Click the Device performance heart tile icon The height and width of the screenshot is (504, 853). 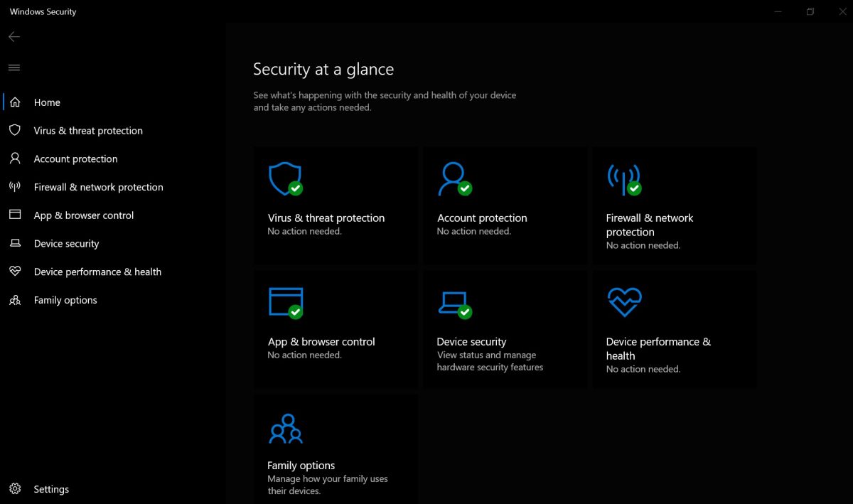(x=624, y=302)
